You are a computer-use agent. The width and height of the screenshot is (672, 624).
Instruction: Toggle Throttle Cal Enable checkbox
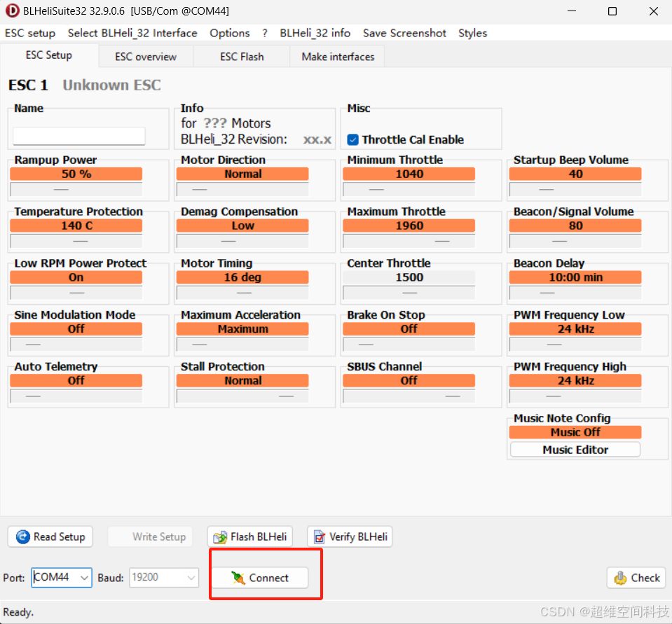(352, 139)
